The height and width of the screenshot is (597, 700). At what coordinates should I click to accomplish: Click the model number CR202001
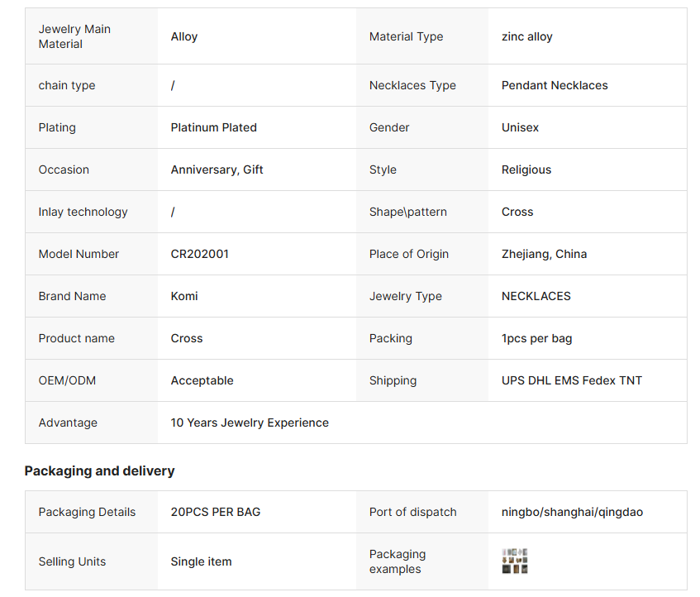click(199, 254)
